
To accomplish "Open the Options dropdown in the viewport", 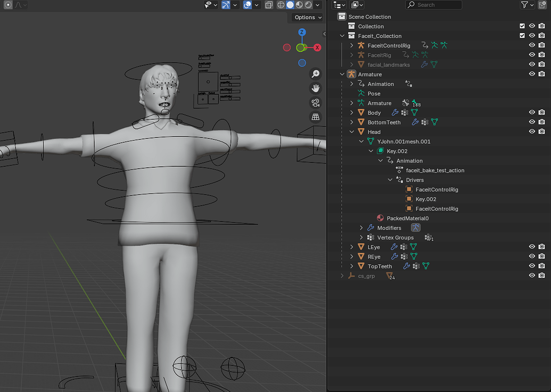I will pyautogui.click(x=306, y=17).
